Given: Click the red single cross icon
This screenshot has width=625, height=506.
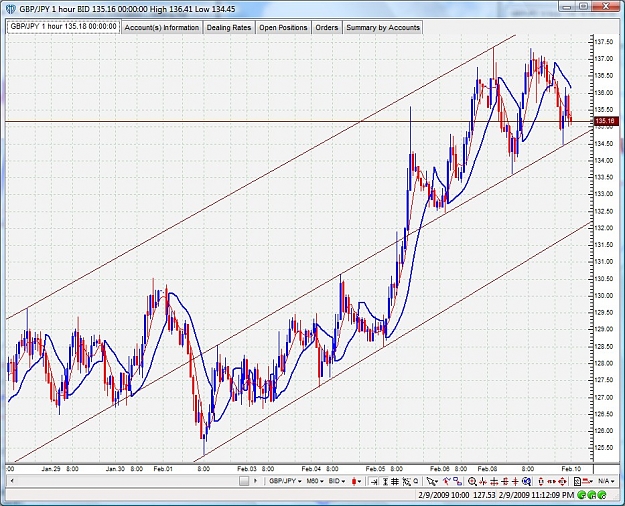Looking at the screenshot, I should pyautogui.click(x=515, y=482).
